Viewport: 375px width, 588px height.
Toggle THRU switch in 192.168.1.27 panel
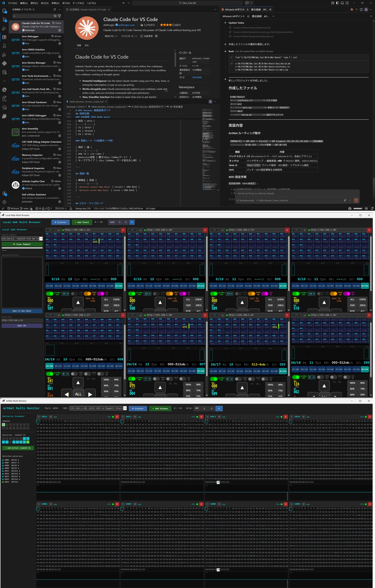pyautogui.click(x=74, y=374)
